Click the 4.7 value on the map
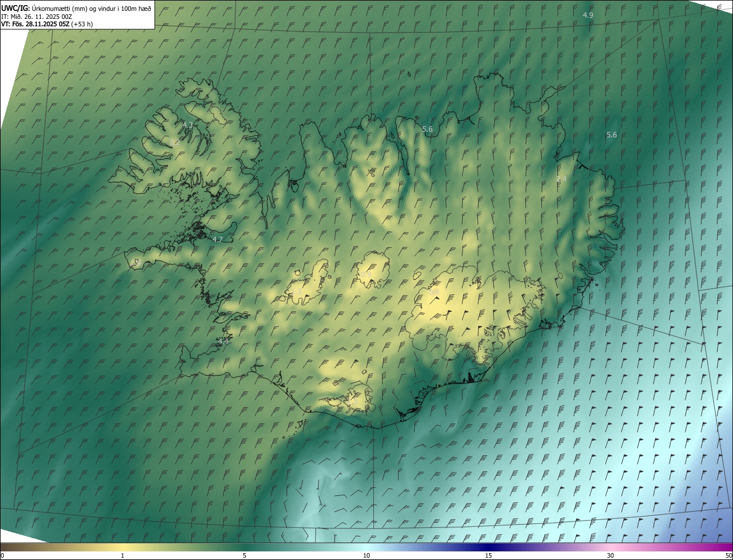 [x=217, y=239]
